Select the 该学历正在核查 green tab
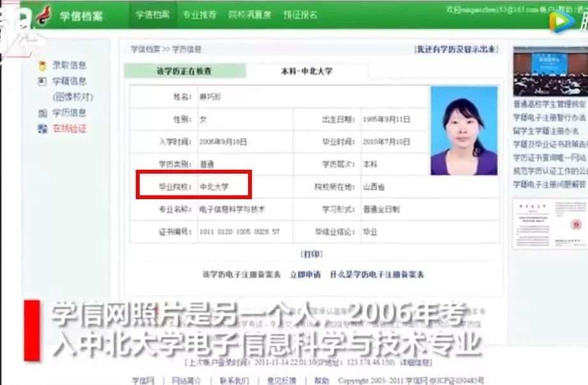 click(184, 71)
